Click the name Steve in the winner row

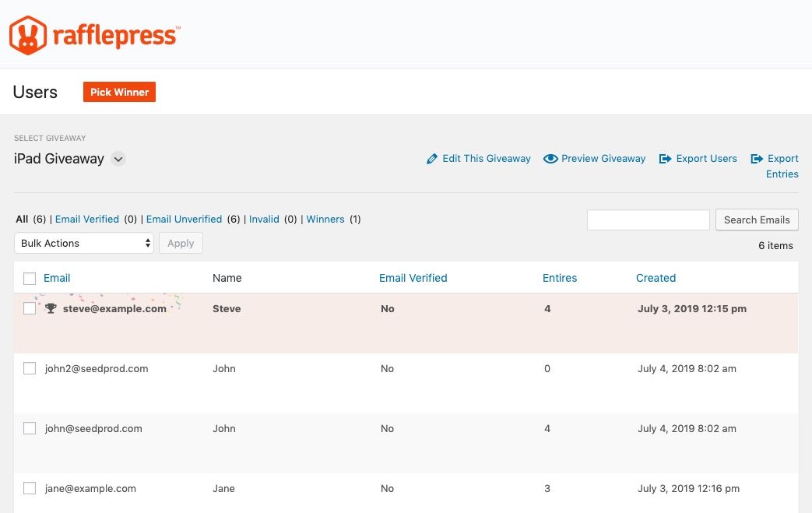(227, 308)
